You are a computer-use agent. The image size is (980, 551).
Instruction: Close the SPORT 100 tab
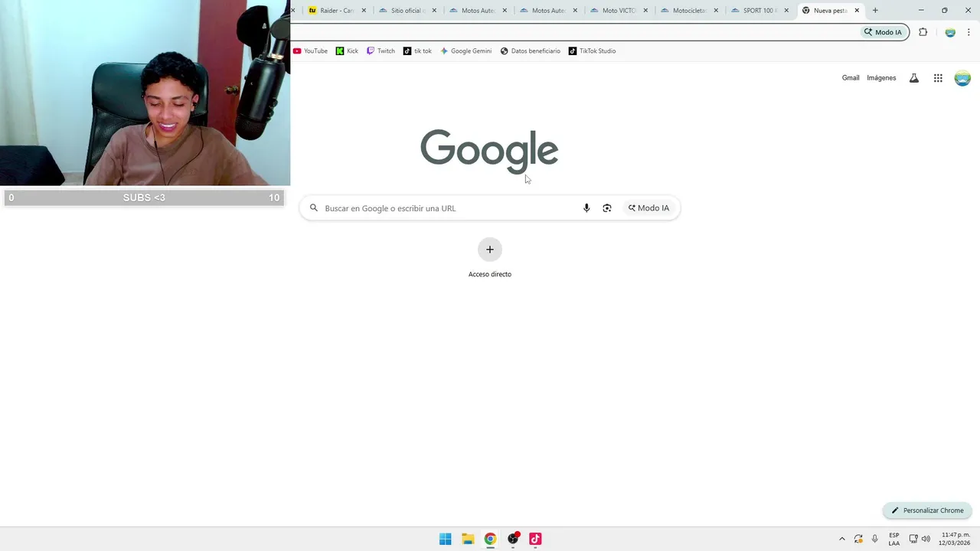coord(786,11)
